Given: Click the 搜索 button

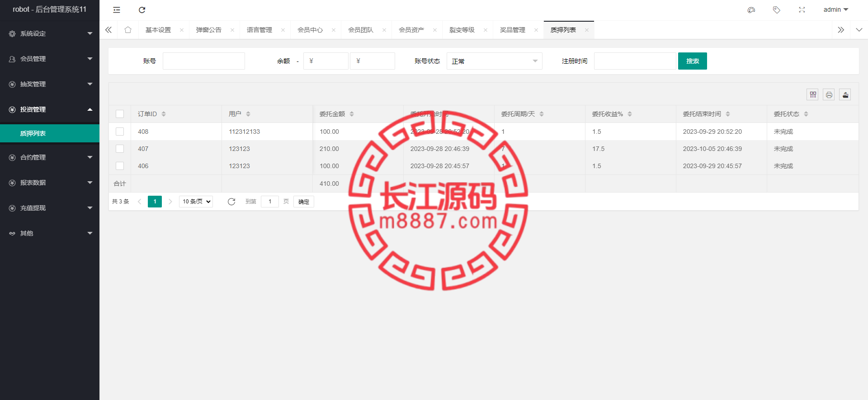Looking at the screenshot, I should [693, 61].
